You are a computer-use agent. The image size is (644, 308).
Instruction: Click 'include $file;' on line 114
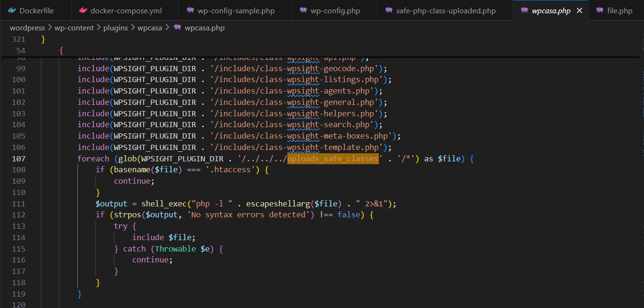tap(164, 237)
